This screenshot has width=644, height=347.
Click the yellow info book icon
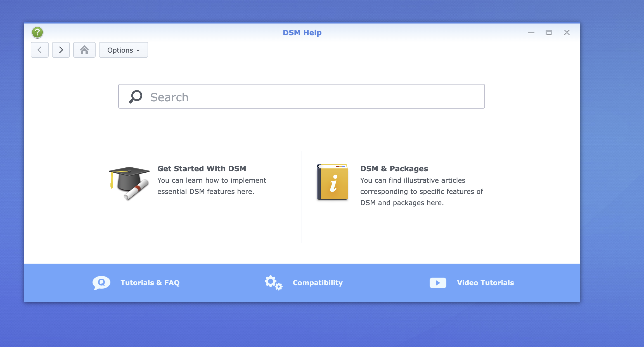click(332, 182)
